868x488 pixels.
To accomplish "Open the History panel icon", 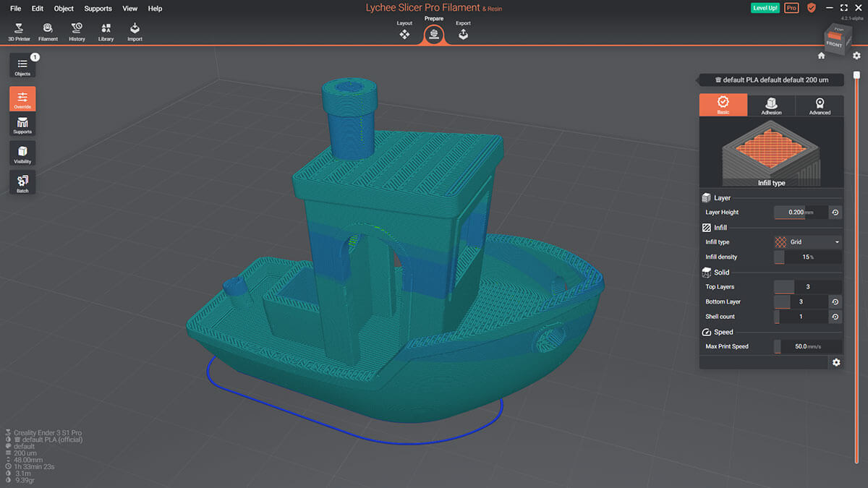I will (77, 30).
